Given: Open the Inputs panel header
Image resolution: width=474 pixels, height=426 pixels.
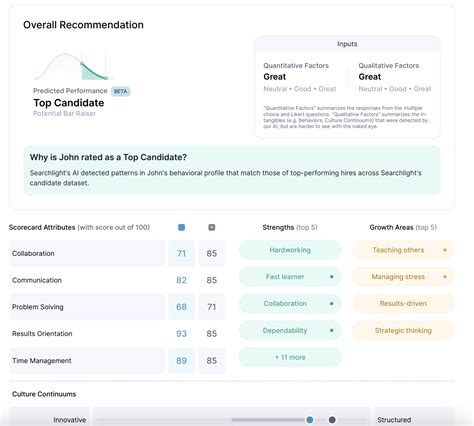Looking at the screenshot, I should coord(347,44).
